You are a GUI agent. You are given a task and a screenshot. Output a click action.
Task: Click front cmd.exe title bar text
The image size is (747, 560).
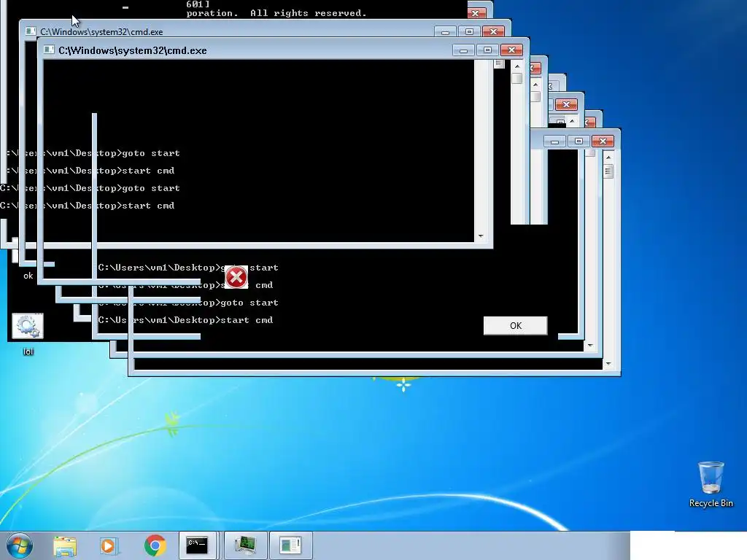[133, 50]
